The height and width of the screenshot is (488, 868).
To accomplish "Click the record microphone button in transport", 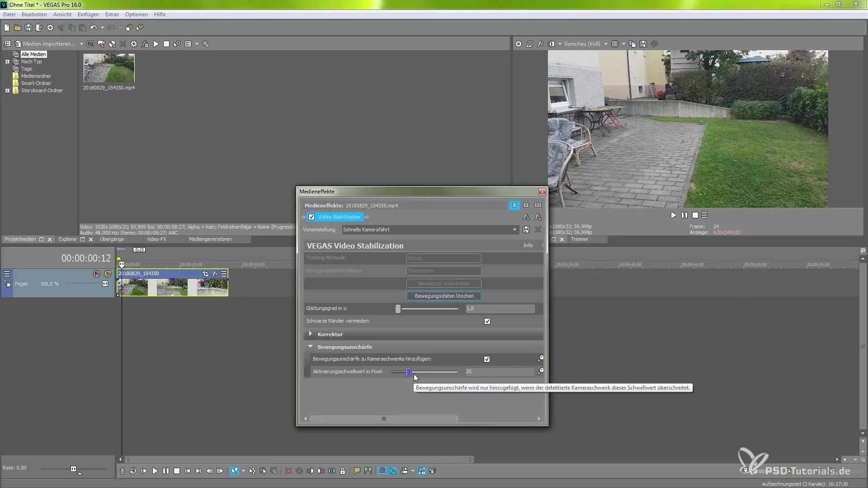I will [x=123, y=471].
